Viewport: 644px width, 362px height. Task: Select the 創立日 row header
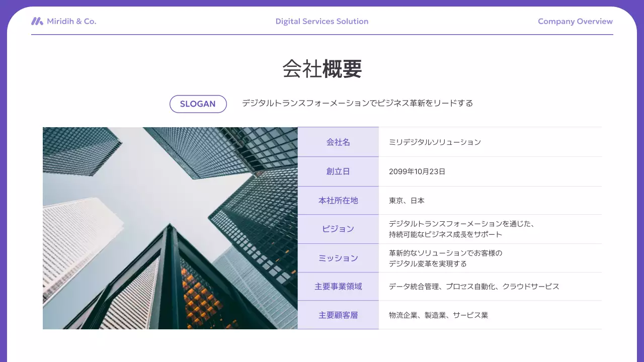[338, 171]
